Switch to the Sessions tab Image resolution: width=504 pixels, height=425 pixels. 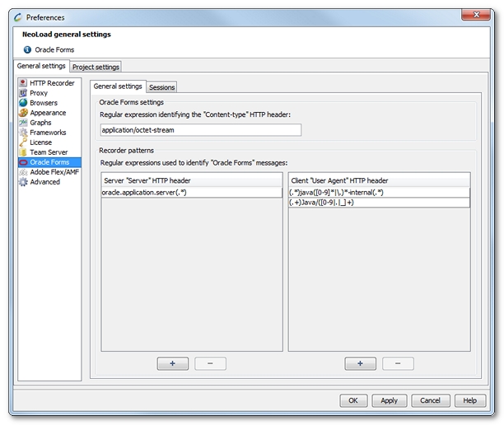[x=162, y=86]
